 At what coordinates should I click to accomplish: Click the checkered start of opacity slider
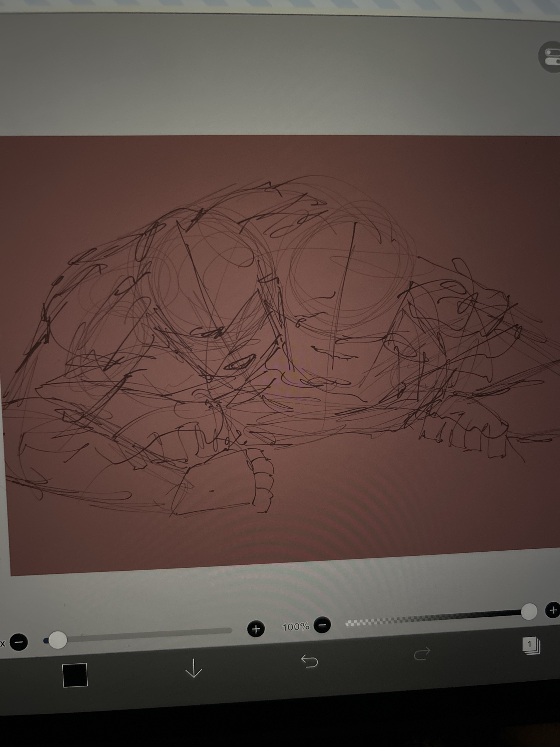tap(355, 622)
